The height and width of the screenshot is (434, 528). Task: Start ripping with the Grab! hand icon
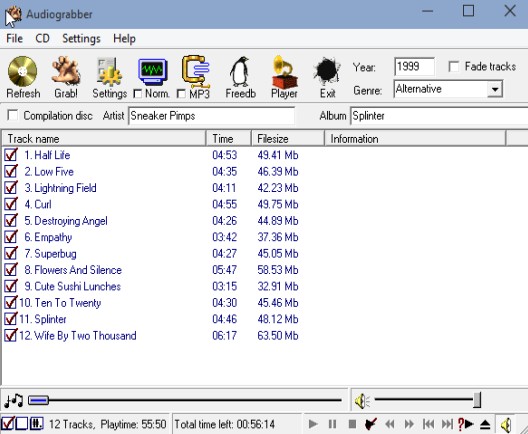click(66, 71)
